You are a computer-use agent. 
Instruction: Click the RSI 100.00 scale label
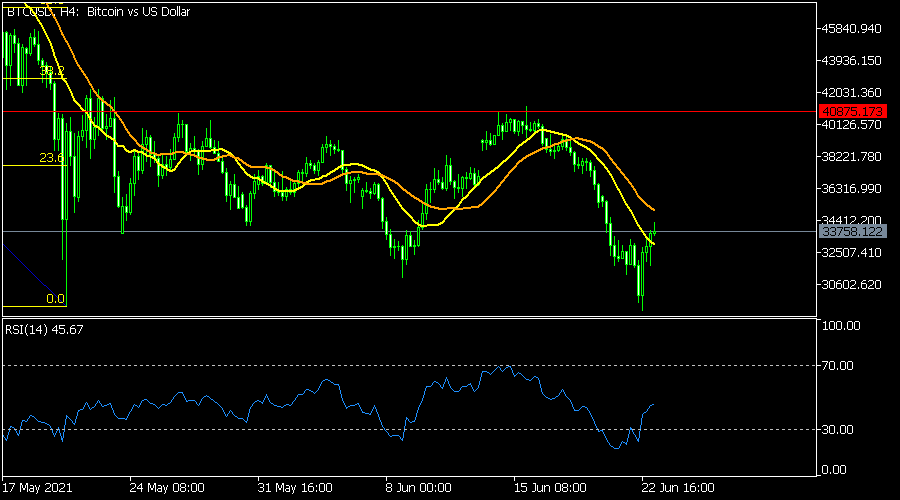tap(841, 326)
